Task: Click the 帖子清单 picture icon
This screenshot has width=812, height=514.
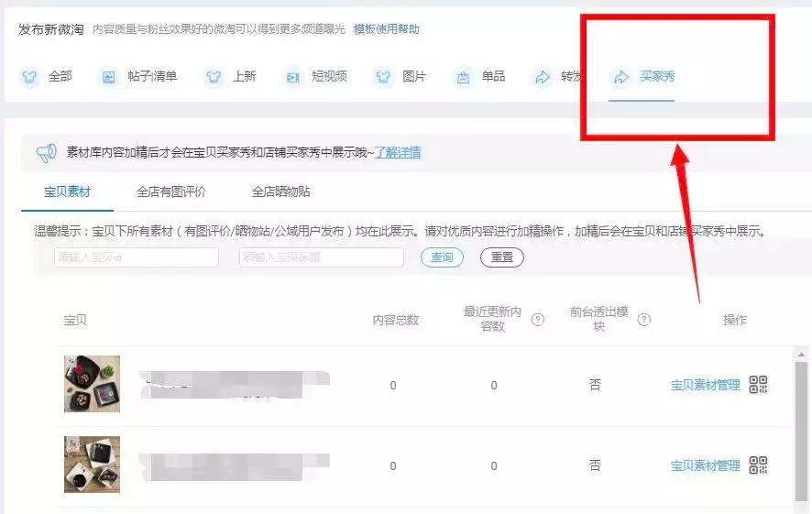Action: click(x=108, y=77)
